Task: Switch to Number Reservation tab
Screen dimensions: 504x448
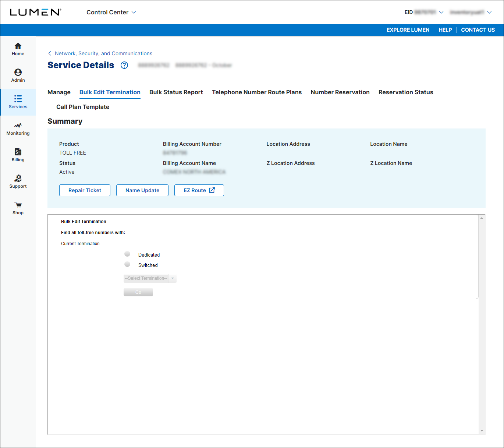Action: click(x=340, y=92)
